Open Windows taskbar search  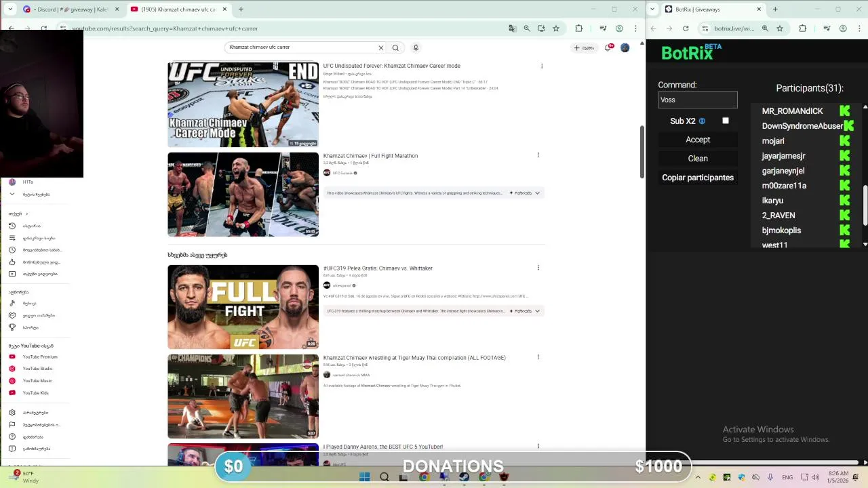(x=384, y=477)
